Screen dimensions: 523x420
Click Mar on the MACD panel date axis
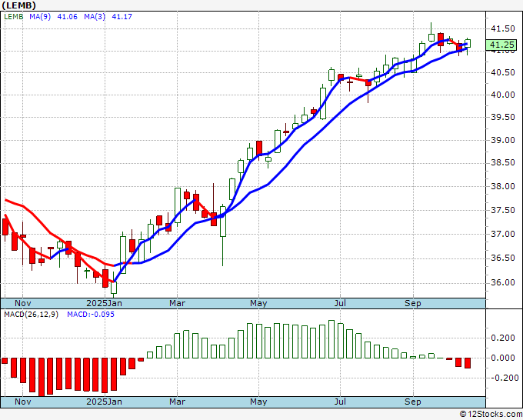(177, 402)
